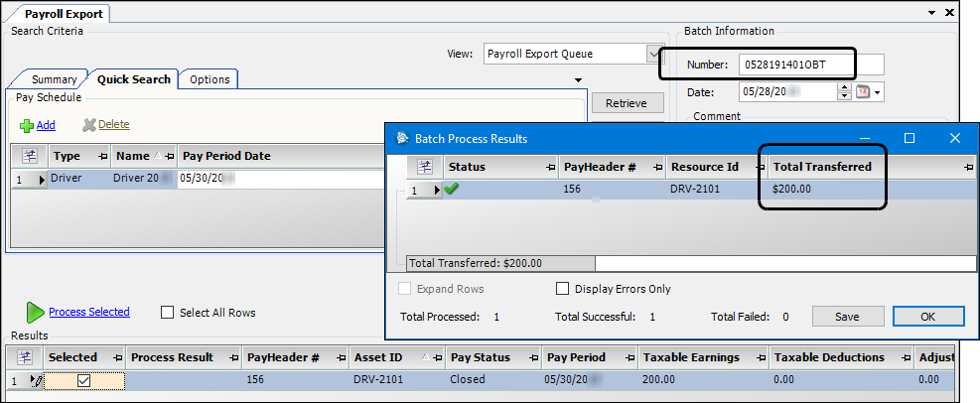Image resolution: width=980 pixels, height=403 pixels.
Task: Click the green Add plus icon
Action: 27,126
